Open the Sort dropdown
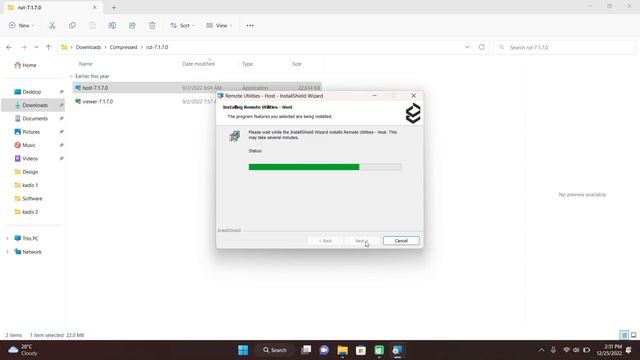 tap(182, 25)
